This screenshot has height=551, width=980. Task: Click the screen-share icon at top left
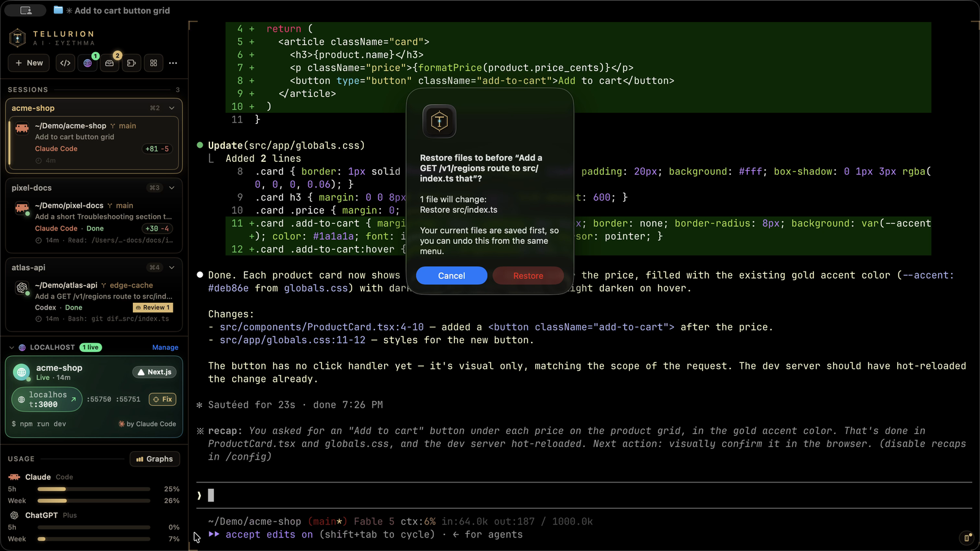(x=26, y=10)
